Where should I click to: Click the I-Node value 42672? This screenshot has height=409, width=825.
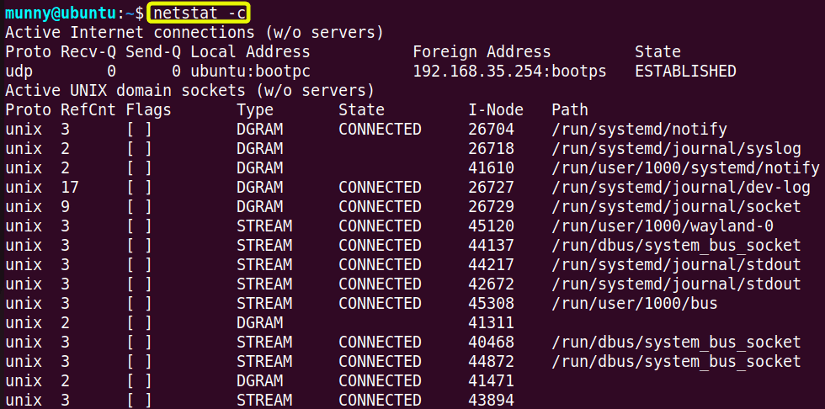pos(491,284)
